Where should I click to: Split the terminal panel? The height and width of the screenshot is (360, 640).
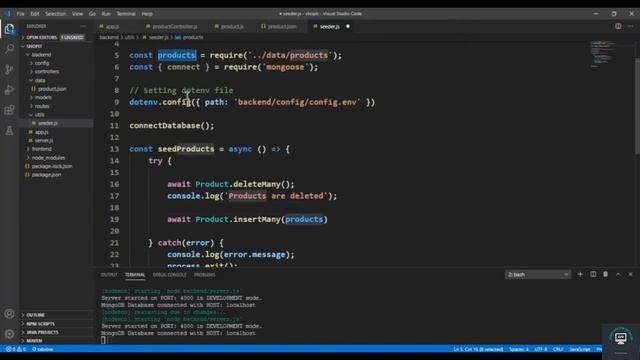coord(593,274)
